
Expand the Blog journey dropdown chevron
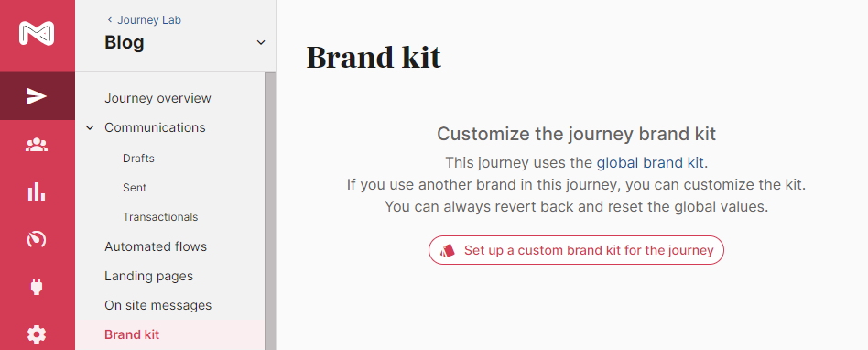pyautogui.click(x=261, y=43)
